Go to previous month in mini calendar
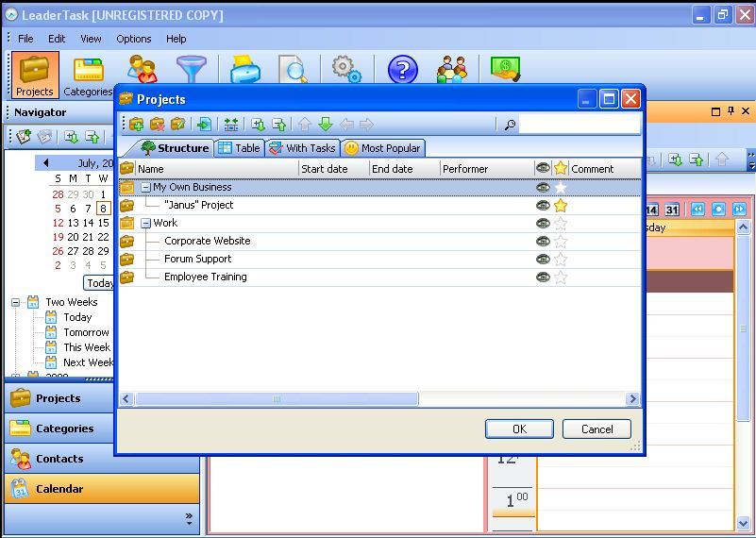756x538 pixels. (46, 163)
